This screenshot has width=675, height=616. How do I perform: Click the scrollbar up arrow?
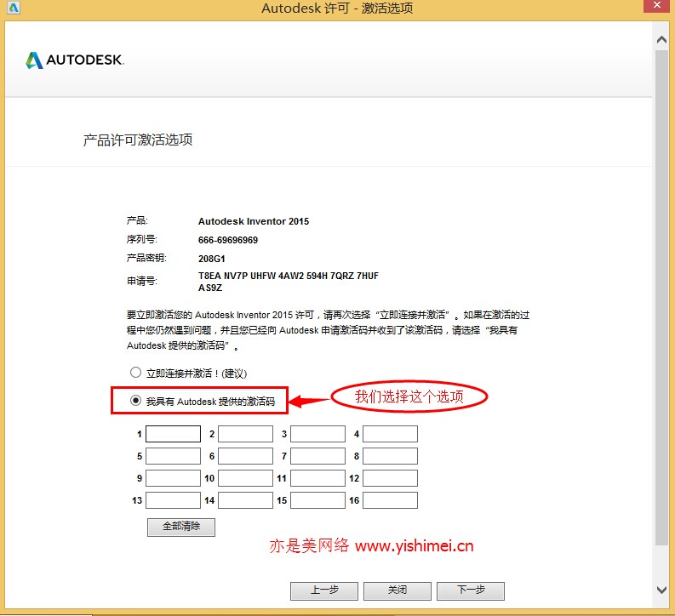tap(661, 40)
